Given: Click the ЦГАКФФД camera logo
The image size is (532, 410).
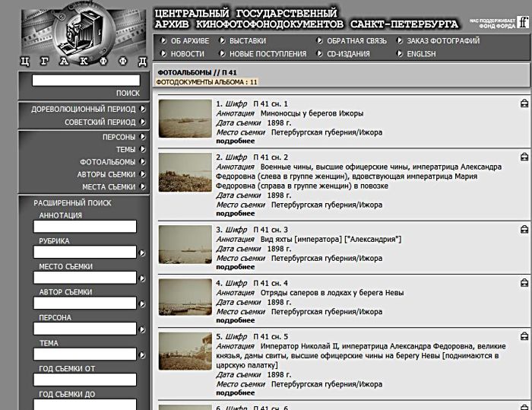Looking at the screenshot, I should click(x=84, y=33).
